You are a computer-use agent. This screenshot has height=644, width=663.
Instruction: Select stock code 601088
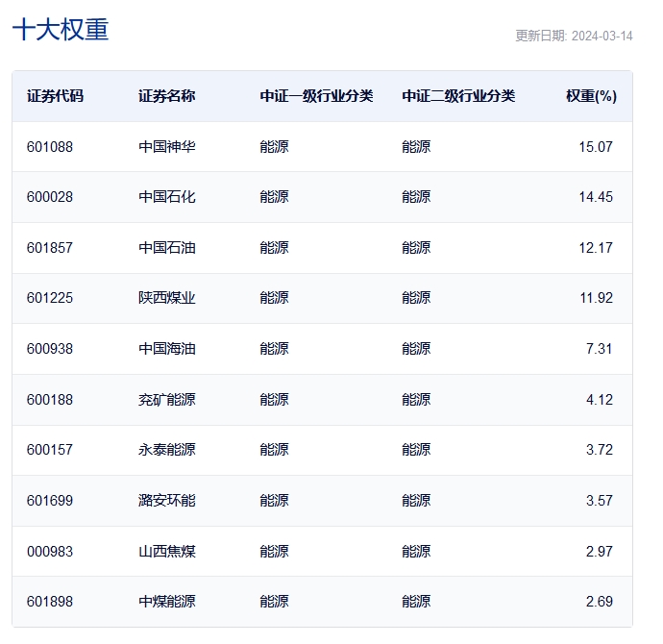50,147
